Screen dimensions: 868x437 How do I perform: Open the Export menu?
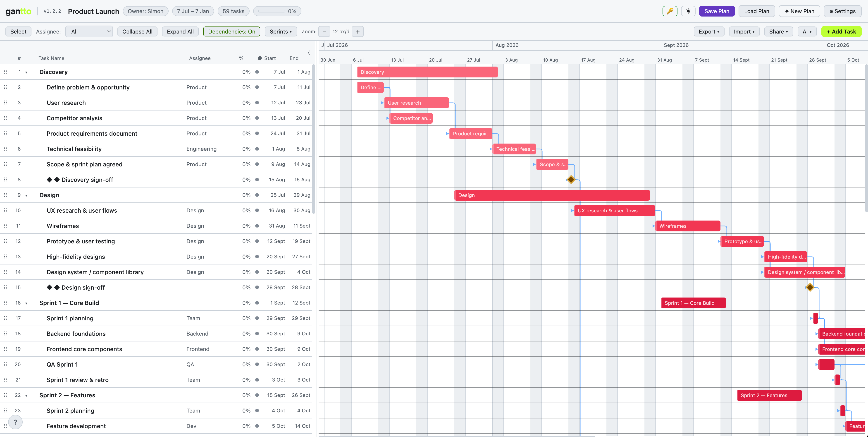pos(709,32)
